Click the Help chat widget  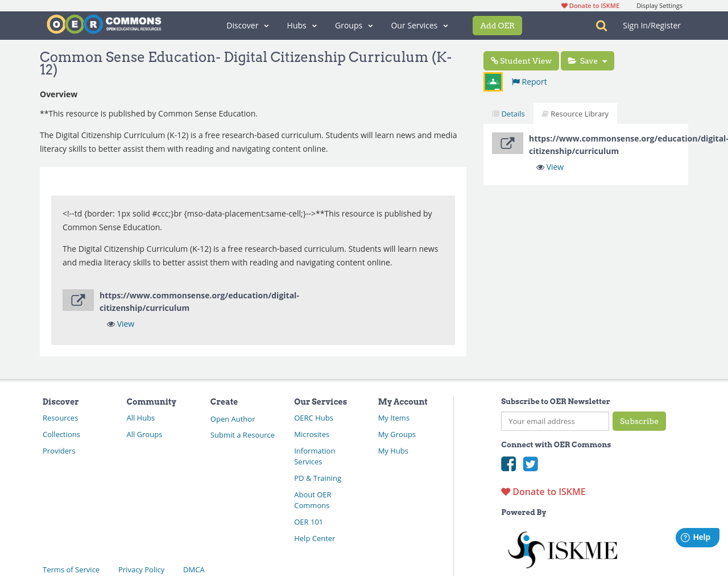697,537
